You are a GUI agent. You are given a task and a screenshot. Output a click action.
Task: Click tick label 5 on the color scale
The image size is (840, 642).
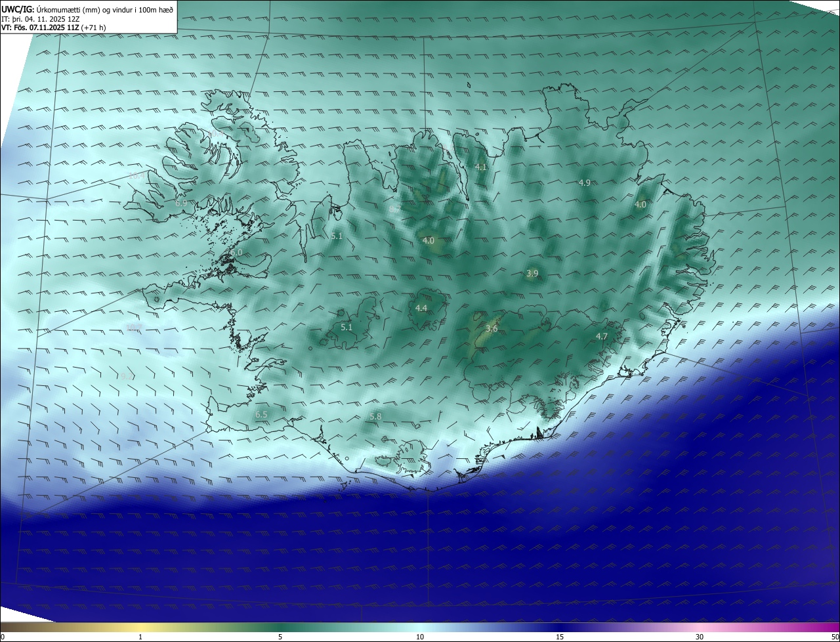point(280,637)
